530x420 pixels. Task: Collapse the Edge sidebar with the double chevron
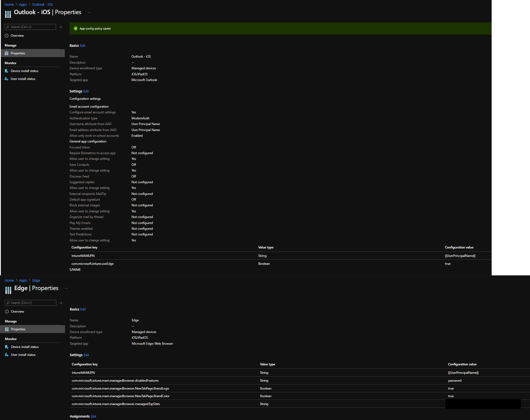[61, 303]
